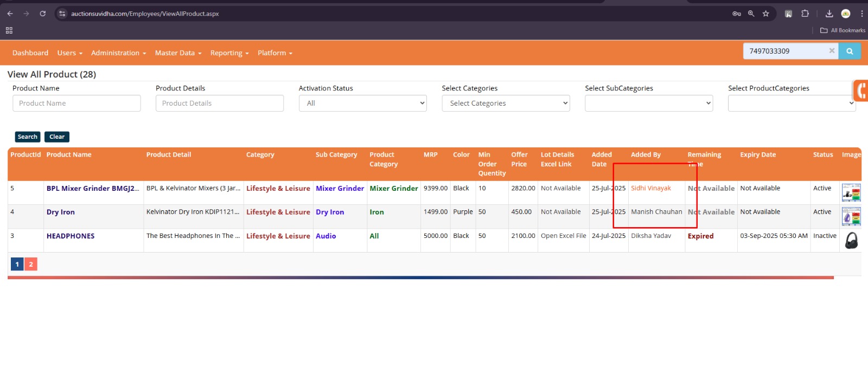Click the orange phone support icon

pos(861,91)
